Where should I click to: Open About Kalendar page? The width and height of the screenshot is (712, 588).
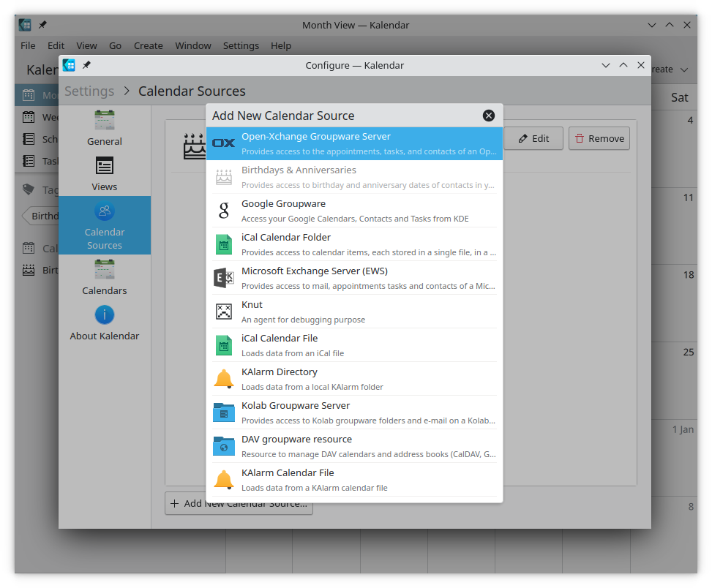coord(105,323)
